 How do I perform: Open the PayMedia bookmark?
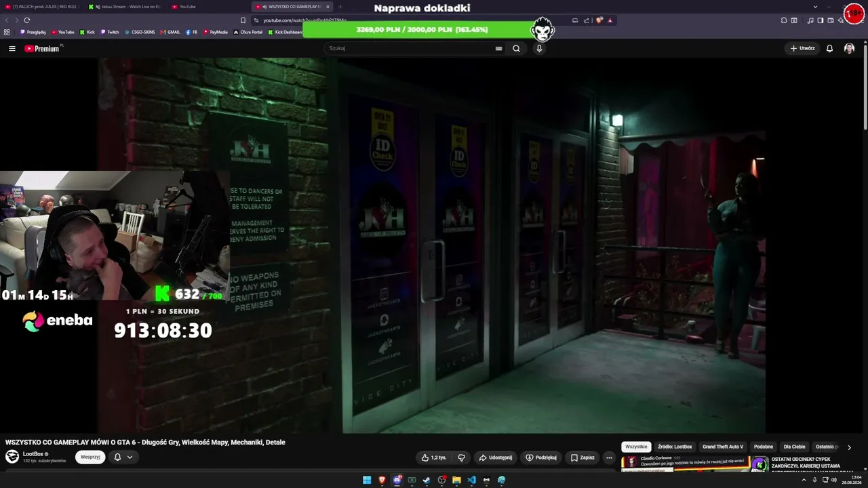[x=216, y=32]
